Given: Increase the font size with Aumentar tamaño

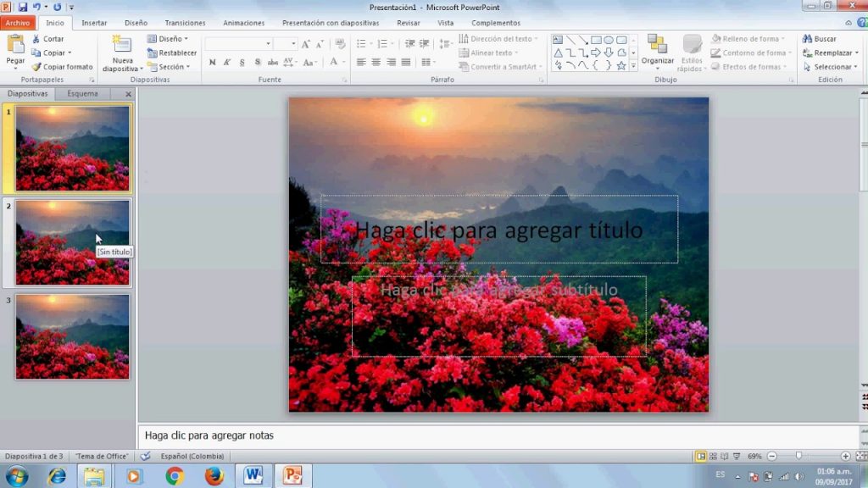Looking at the screenshot, I should pyautogui.click(x=305, y=43).
